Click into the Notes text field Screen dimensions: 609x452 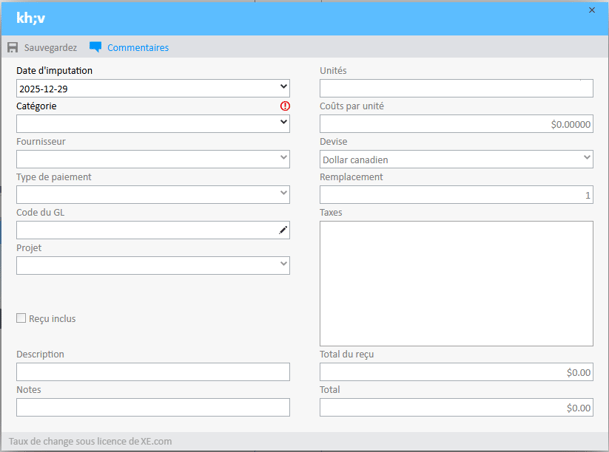[153, 407]
